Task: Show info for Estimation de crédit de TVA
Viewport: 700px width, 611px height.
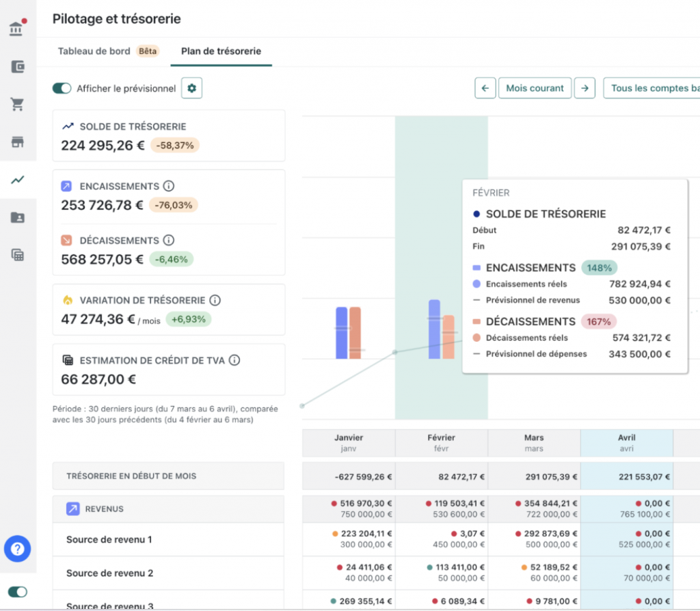Action: click(x=234, y=360)
